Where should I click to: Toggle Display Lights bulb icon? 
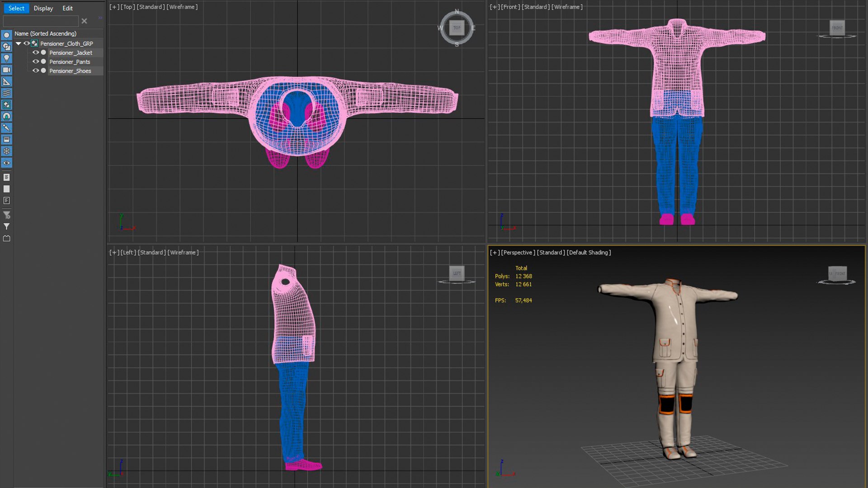point(6,58)
